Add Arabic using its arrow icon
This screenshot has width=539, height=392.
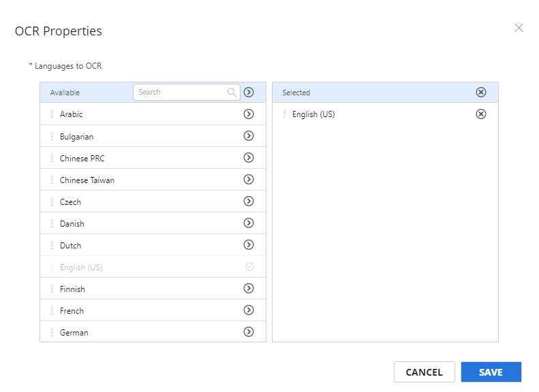[249, 114]
